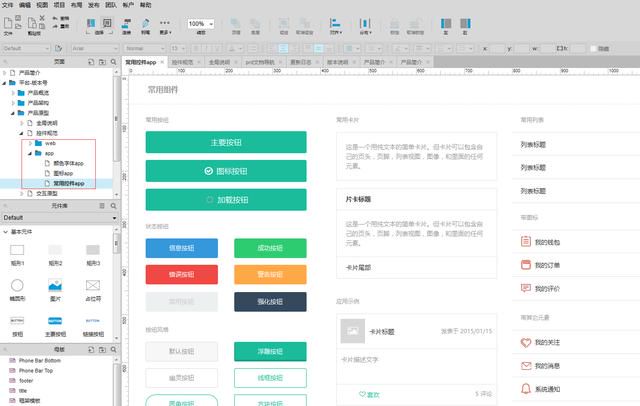Click the red 错误按钮 on canvas
The width and height of the screenshot is (640, 406).
(182, 274)
